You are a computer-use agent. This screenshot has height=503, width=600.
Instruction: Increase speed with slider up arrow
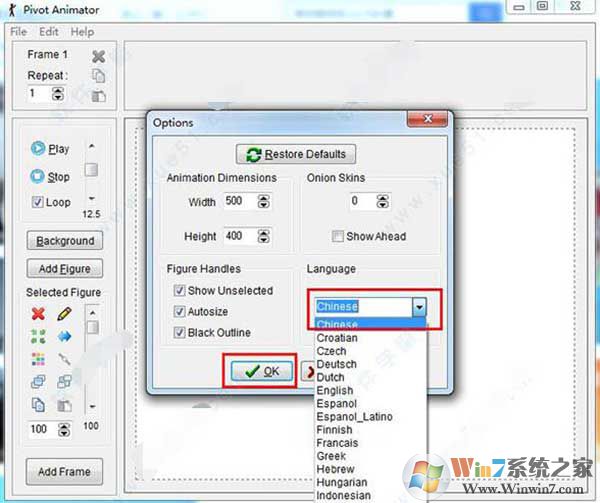[x=91, y=146]
